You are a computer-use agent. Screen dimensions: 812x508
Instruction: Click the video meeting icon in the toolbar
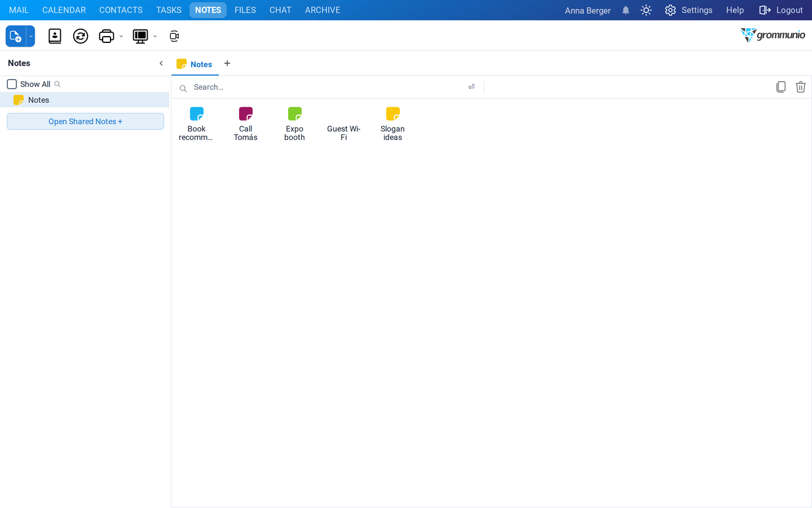pos(174,36)
